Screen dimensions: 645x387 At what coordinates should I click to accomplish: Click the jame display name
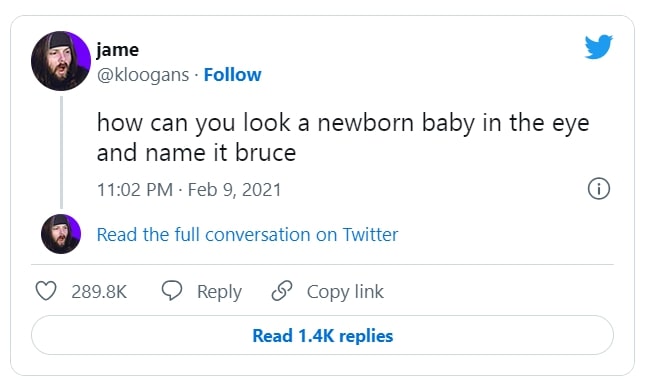[x=118, y=50]
